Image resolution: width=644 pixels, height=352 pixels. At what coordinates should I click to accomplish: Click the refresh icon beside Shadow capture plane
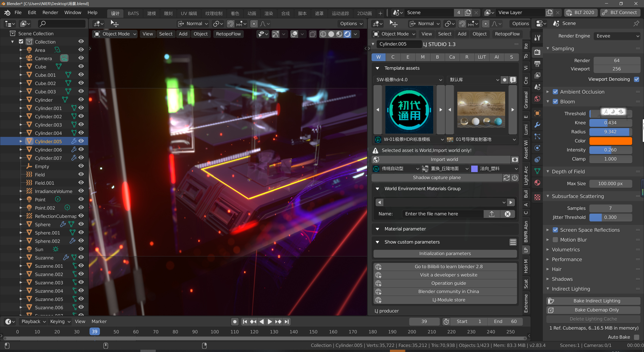click(x=506, y=178)
